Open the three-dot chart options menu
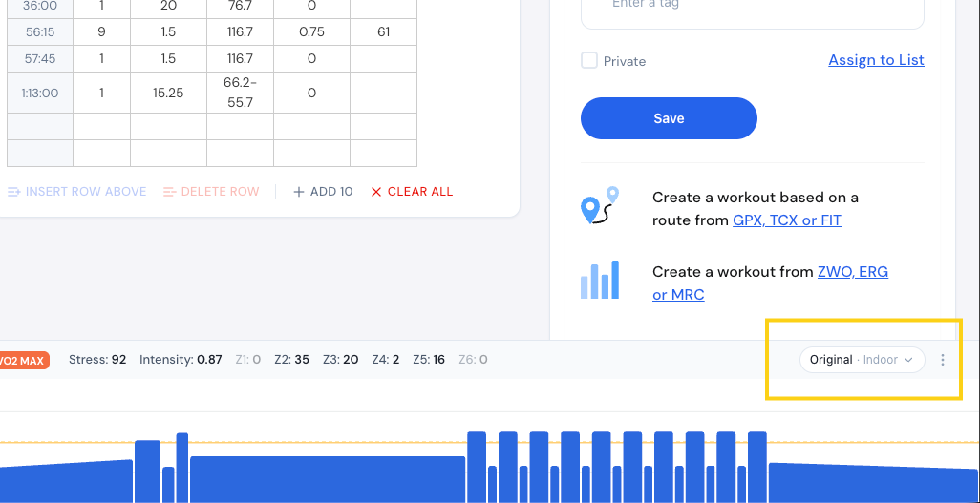 coord(943,360)
